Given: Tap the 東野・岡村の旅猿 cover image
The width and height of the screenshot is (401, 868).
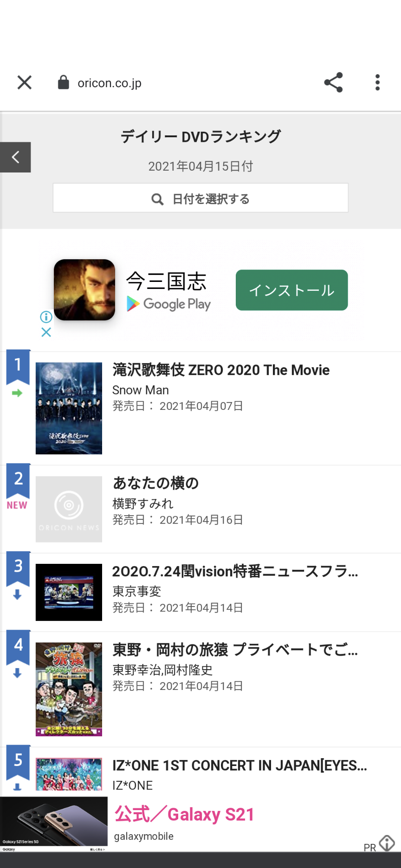Looking at the screenshot, I should tap(69, 689).
